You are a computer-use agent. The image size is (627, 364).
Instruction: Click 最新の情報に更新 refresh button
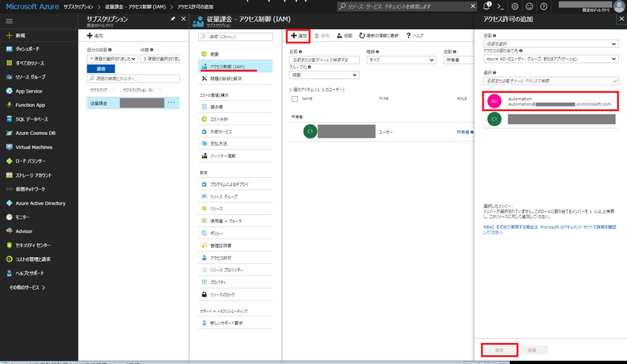click(x=379, y=35)
